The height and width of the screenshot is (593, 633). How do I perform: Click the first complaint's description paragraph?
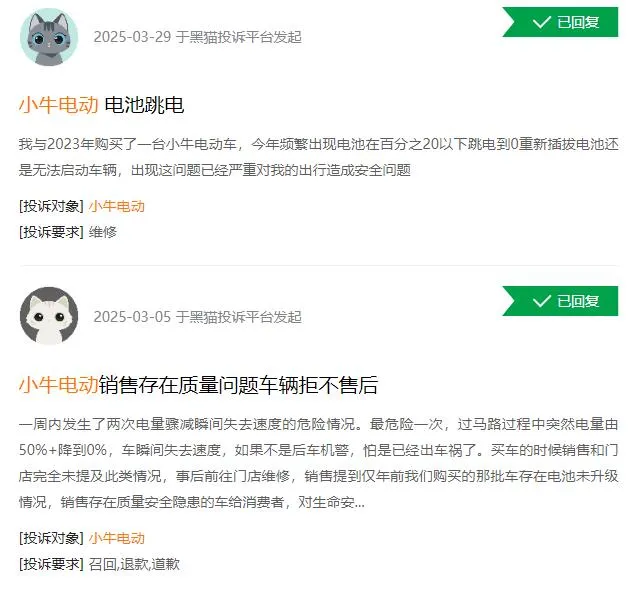click(319, 157)
